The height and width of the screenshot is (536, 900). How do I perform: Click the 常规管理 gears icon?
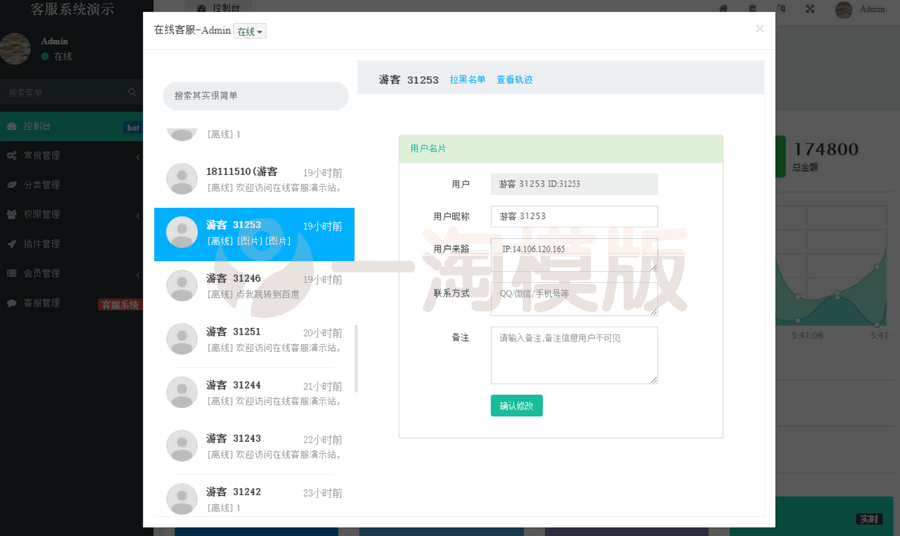coord(11,156)
